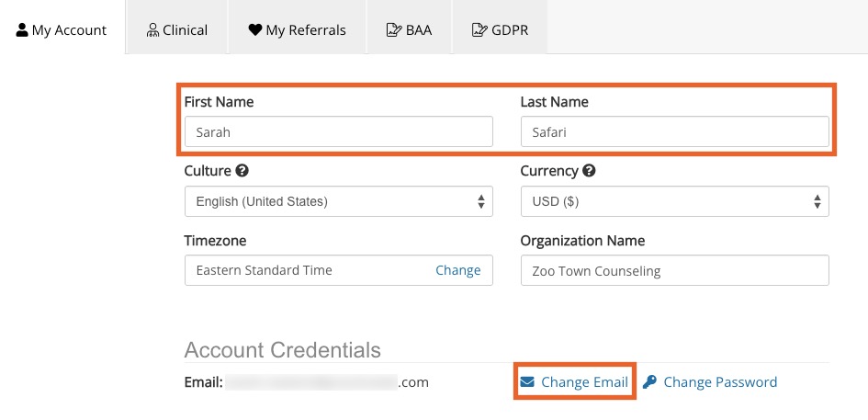
Task: Click the GDPR signature icon
Action: pyautogui.click(x=479, y=30)
